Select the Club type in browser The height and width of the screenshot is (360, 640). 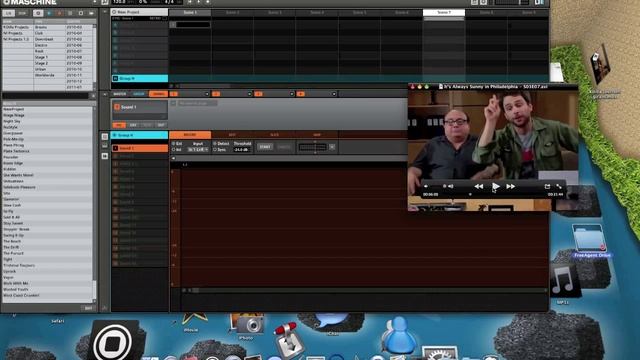(x=49, y=33)
